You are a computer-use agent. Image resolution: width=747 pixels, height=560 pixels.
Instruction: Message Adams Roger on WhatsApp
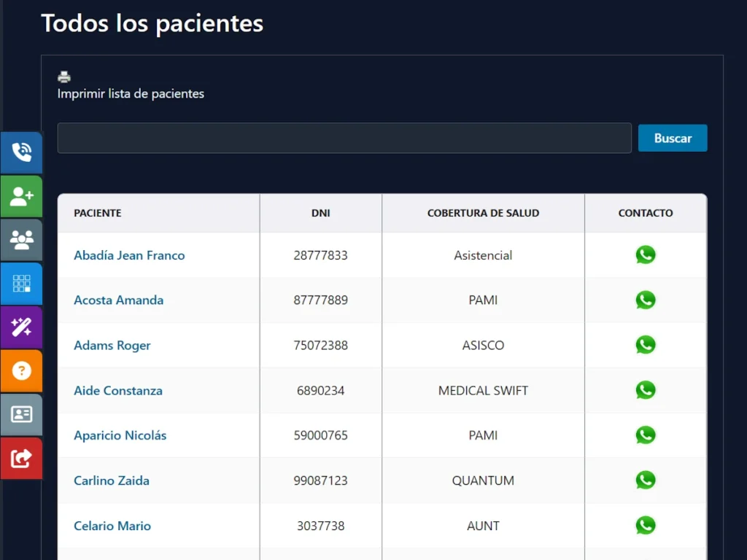tap(646, 345)
